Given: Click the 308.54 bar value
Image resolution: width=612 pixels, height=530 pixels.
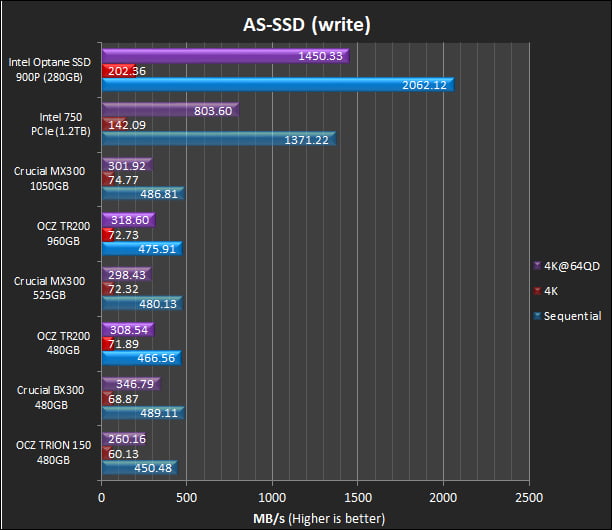Looking at the screenshot, I should tap(129, 330).
